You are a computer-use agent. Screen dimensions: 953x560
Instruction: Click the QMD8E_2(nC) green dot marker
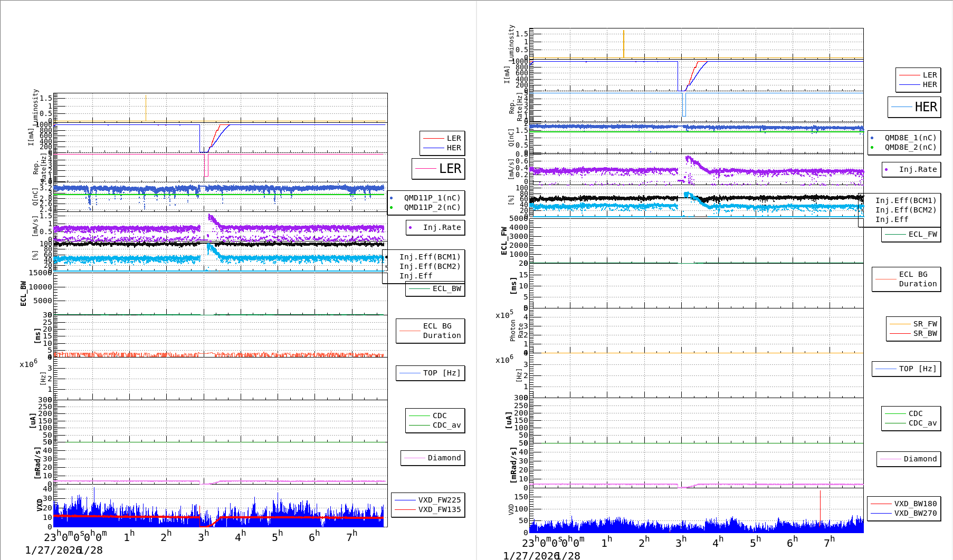click(x=872, y=148)
